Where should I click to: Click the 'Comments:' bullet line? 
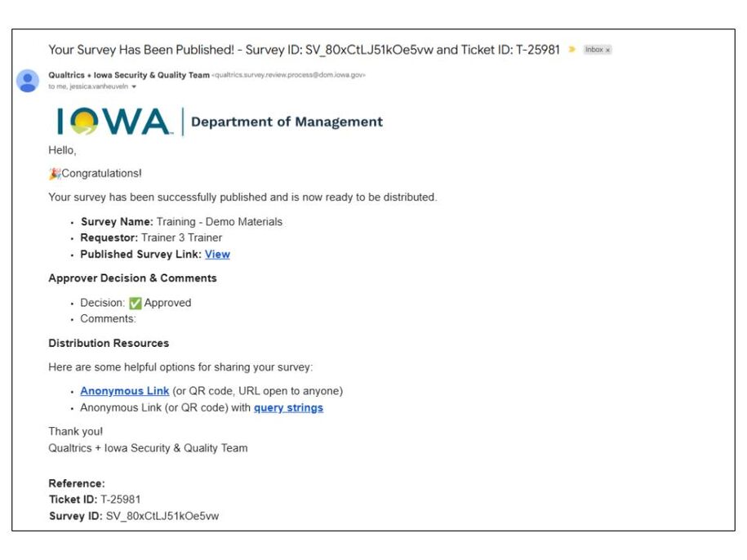(108, 318)
